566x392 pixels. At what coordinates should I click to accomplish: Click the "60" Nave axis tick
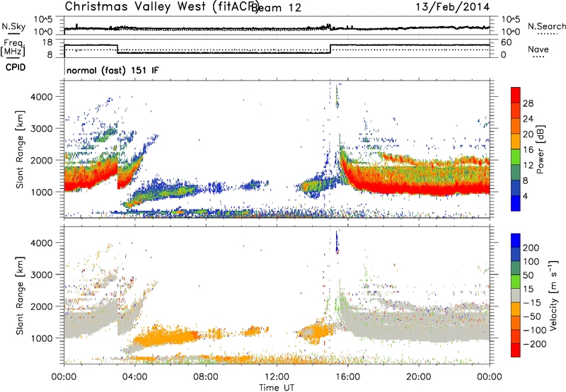click(506, 42)
